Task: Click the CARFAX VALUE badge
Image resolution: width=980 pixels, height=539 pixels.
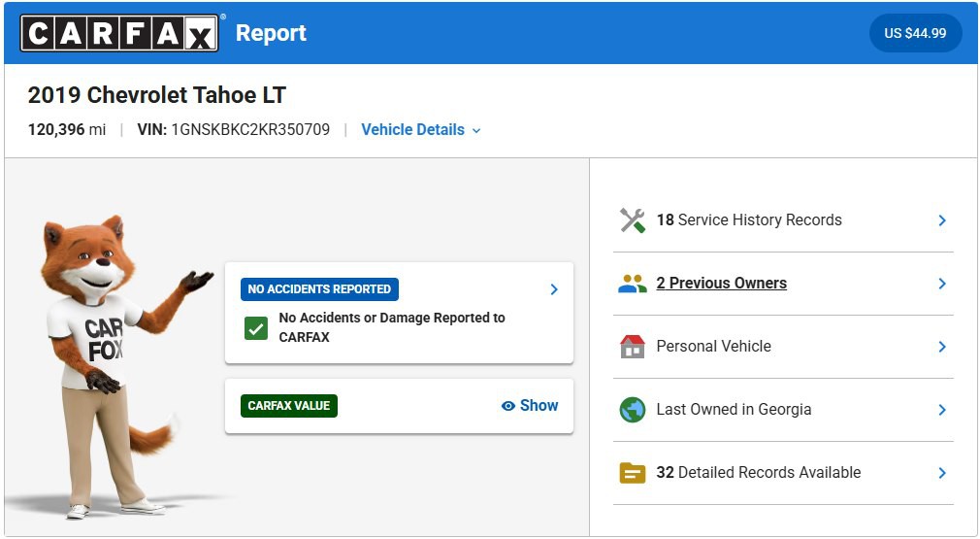Action: pos(289,405)
